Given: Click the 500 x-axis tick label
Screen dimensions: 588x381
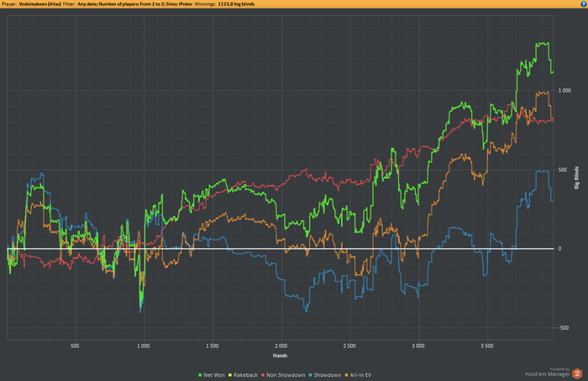Looking at the screenshot, I should coord(75,346).
